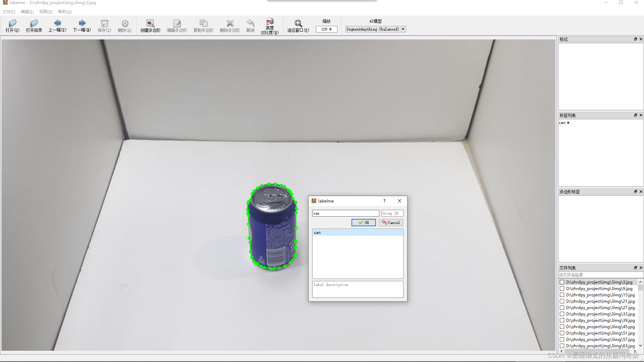Click the Group ID input field

[x=392, y=213]
